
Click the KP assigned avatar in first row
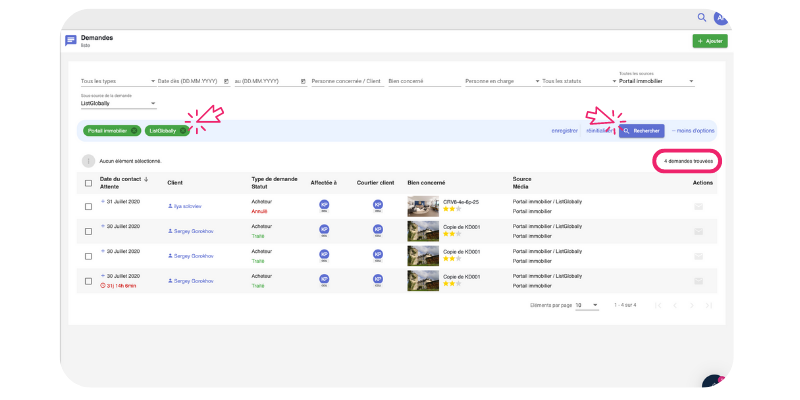[x=324, y=205]
